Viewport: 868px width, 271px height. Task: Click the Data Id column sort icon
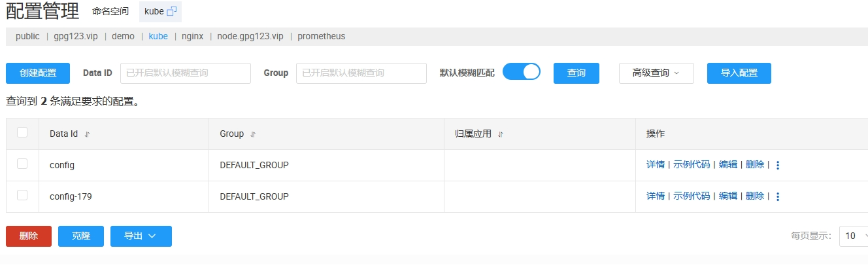[x=87, y=134]
